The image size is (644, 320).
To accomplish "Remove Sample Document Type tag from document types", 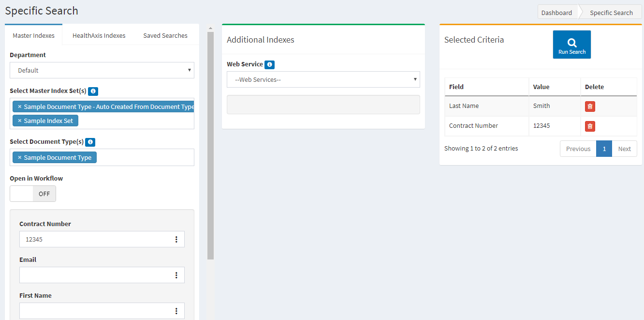I will point(20,157).
